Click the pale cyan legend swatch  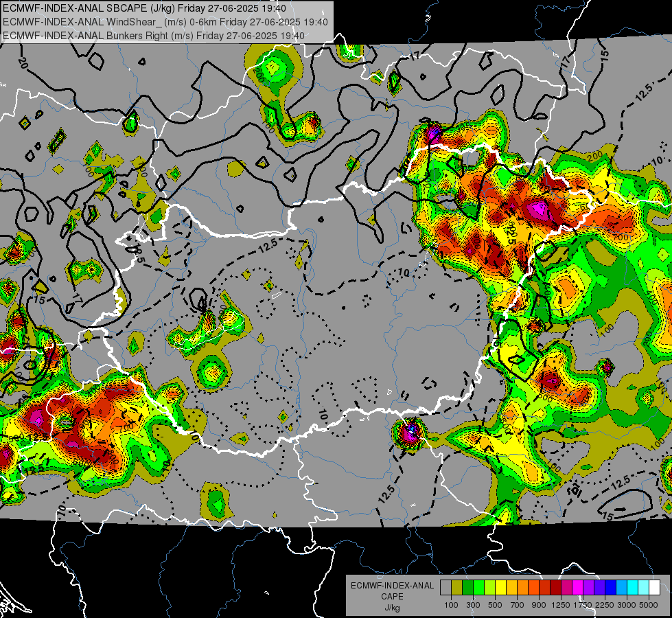(644, 588)
